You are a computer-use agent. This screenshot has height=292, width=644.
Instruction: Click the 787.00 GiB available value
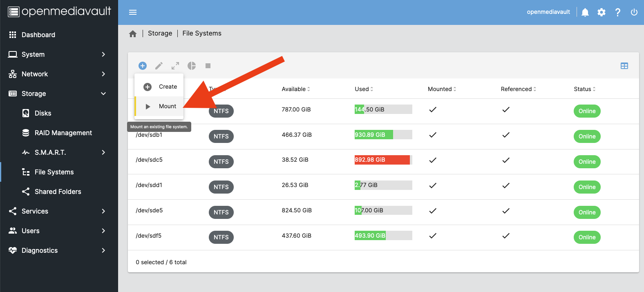(x=296, y=109)
